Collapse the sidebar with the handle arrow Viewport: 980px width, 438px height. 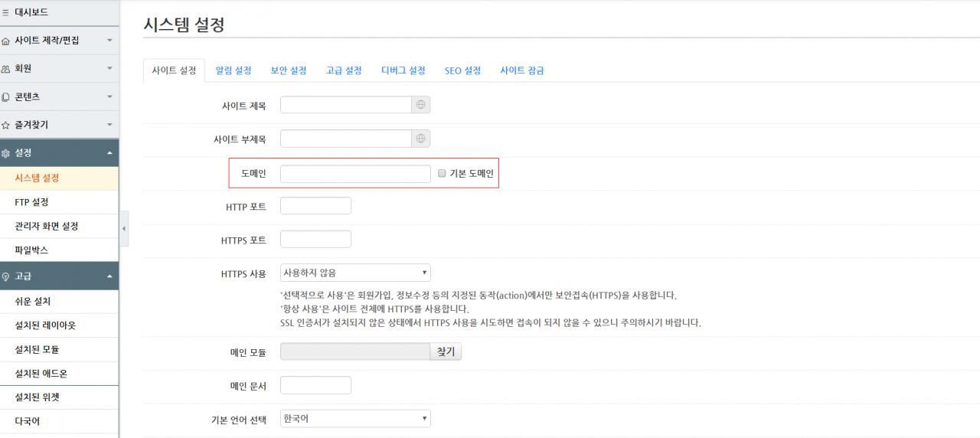[x=124, y=229]
